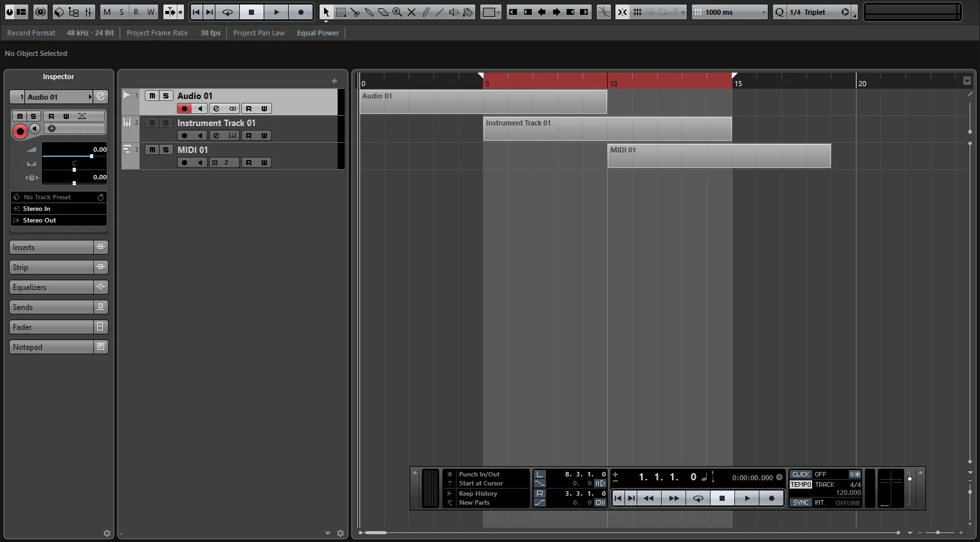The image size is (980, 542).
Task: Expand the Inserts inspector section
Action: [51, 248]
